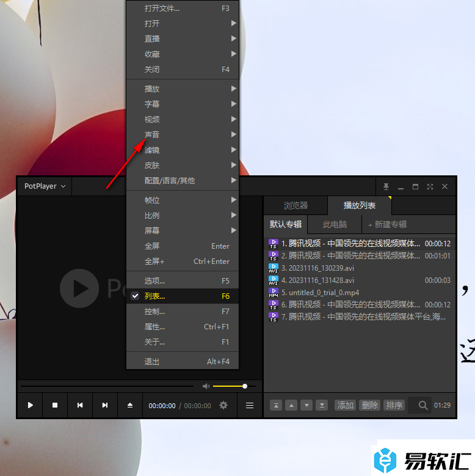Select playlist item 6 腾讯视频
Image resolution: width=475 pixels, height=476 pixels.
pyautogui.click(x=360, y=304)
